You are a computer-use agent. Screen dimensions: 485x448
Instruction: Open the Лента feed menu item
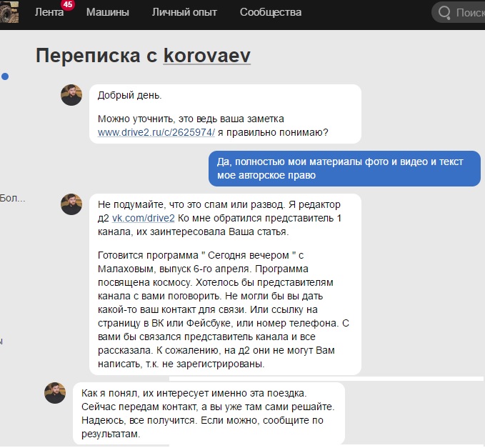tap(49, 12)
